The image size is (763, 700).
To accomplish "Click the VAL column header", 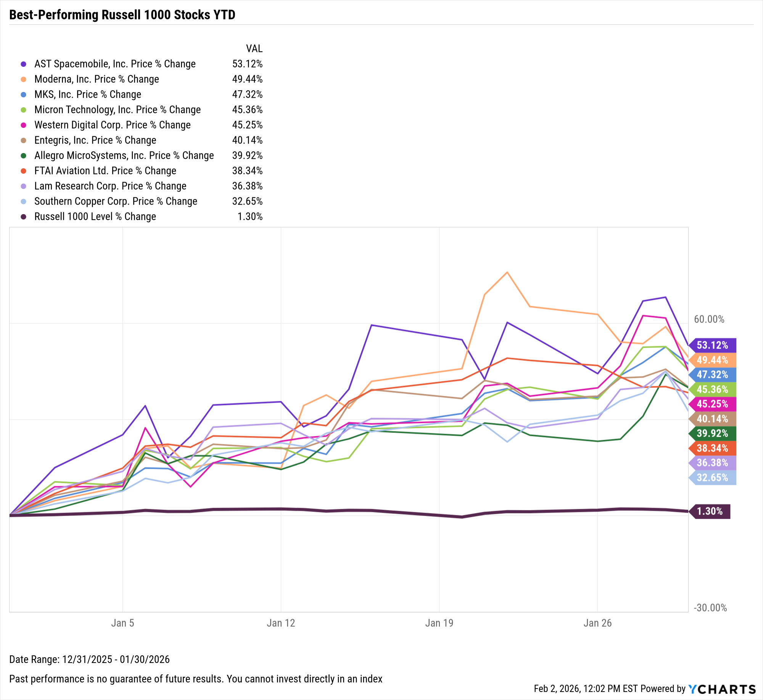I will point(254,49).
